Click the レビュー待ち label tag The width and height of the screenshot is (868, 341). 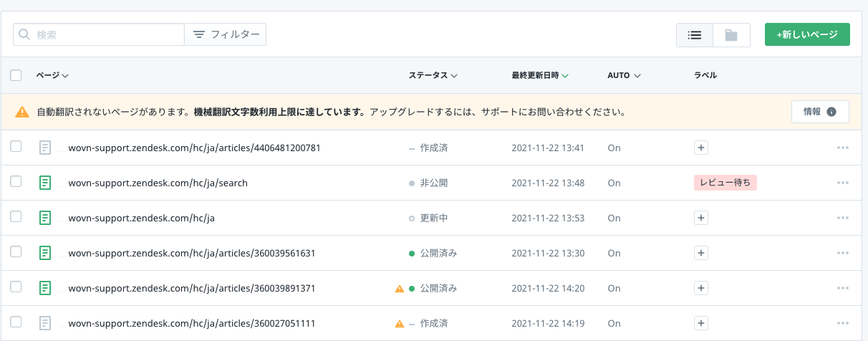pyautogui.click(x=725, y=183)
